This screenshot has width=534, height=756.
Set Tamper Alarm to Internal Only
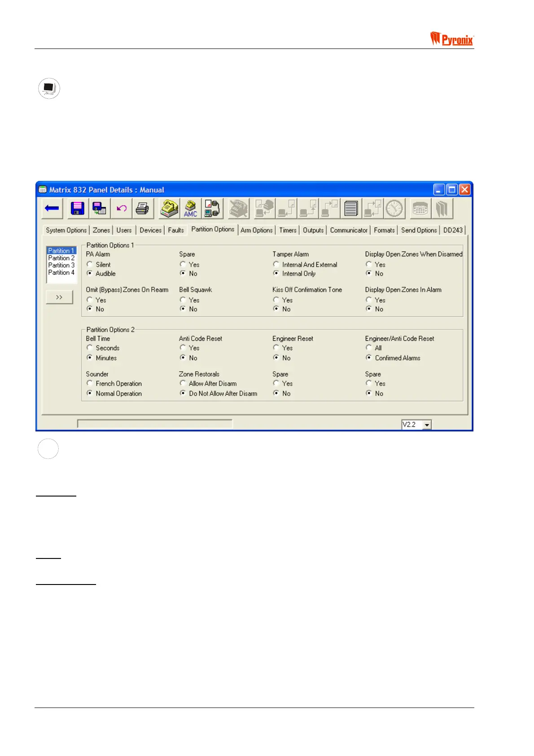(276, 273)
